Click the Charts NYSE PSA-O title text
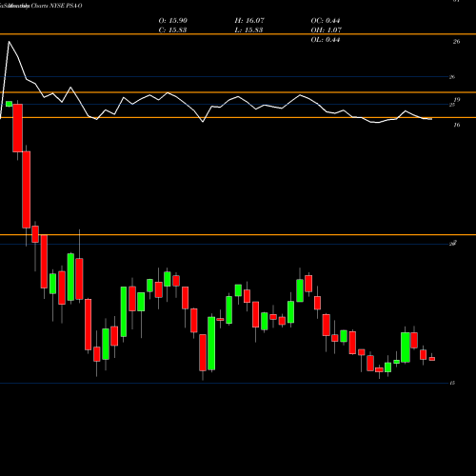The image size is (476, 476). click(56, 6)
